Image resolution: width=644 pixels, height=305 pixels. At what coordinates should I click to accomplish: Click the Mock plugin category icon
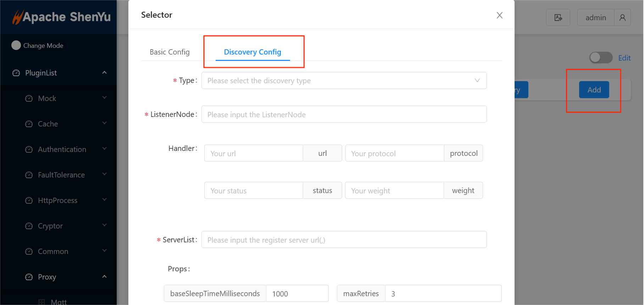(29, 98)
